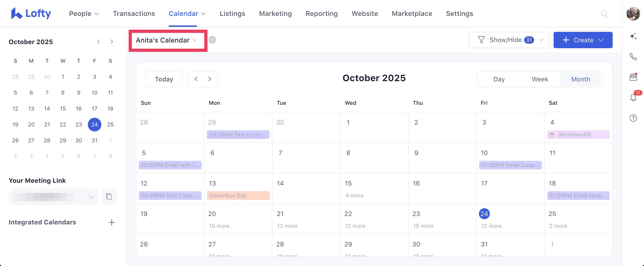Open the Marketing menu item
644x266 pixels.
pos(275,13)
